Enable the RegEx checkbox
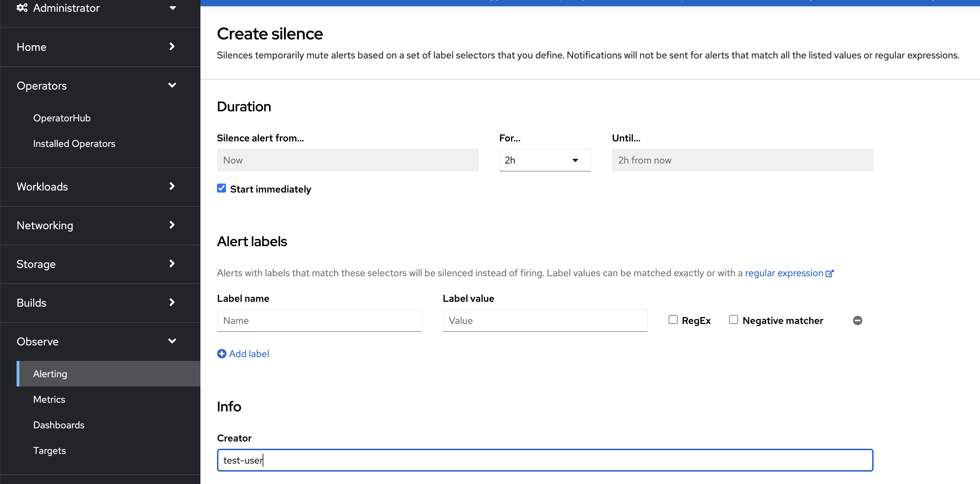Viewport: 980px width, 484px height. pos(673,319)
